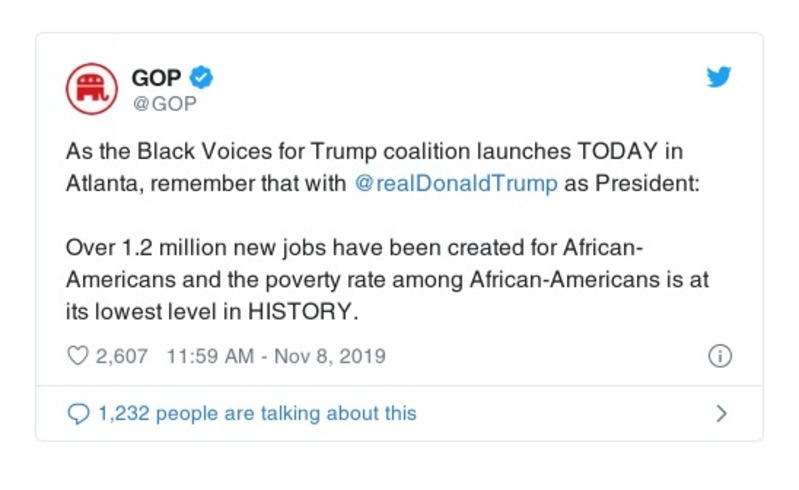Open "1,232 people are talking about this"
The image size is (799, 490).
click(x=256, y=413)
